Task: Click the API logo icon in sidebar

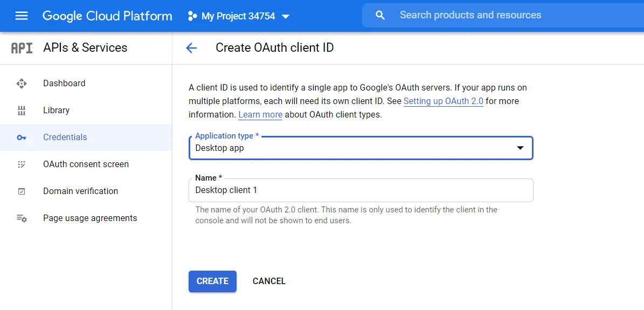Action: coord(22,48)
